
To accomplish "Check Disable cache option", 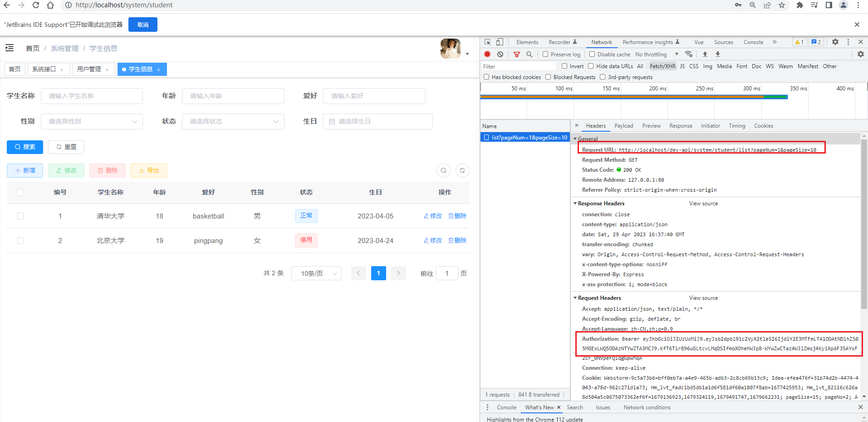I will pos(592,54).
